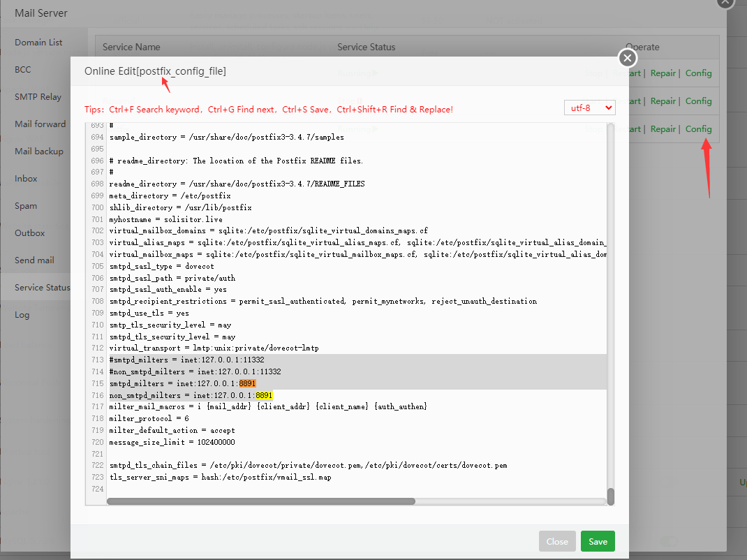Open Send mail section

click(34, 260)
